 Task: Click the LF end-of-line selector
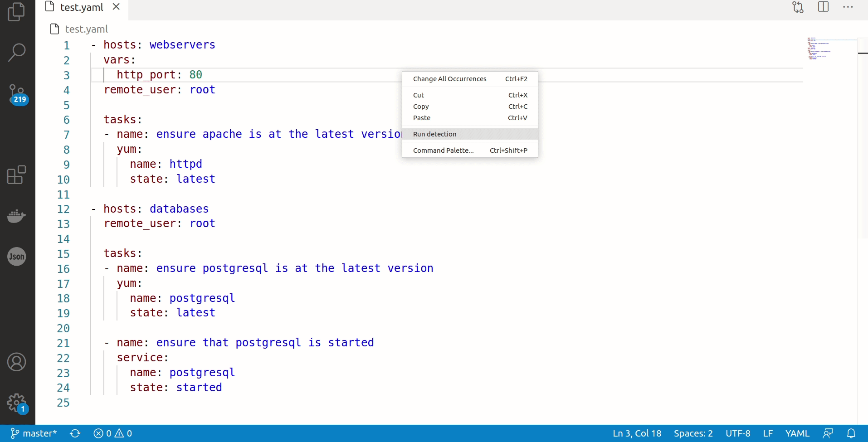click(x=768, y=433)
